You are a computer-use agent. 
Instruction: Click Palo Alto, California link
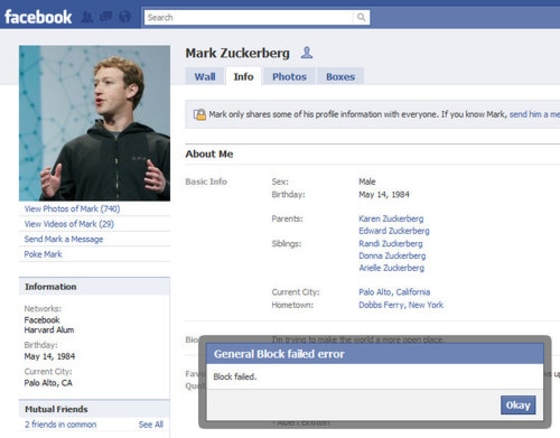pos(394,292)
